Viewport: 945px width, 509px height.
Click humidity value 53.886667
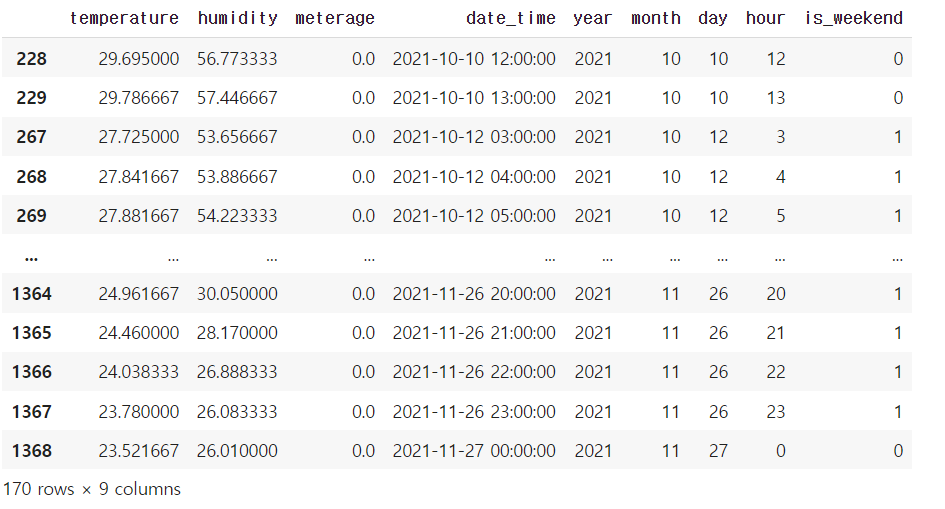click(237, 177)
